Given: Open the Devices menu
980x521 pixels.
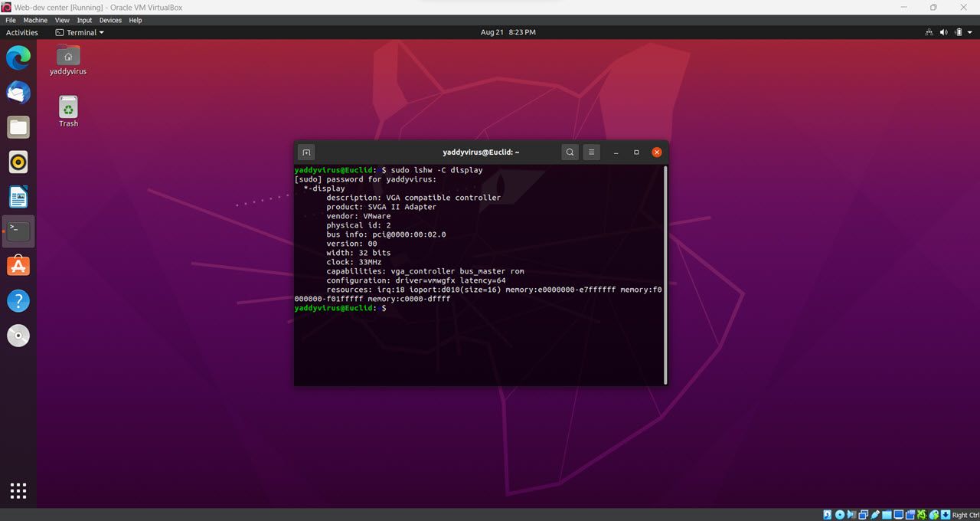Looking at the screenshot, I should tap(109, 20).
